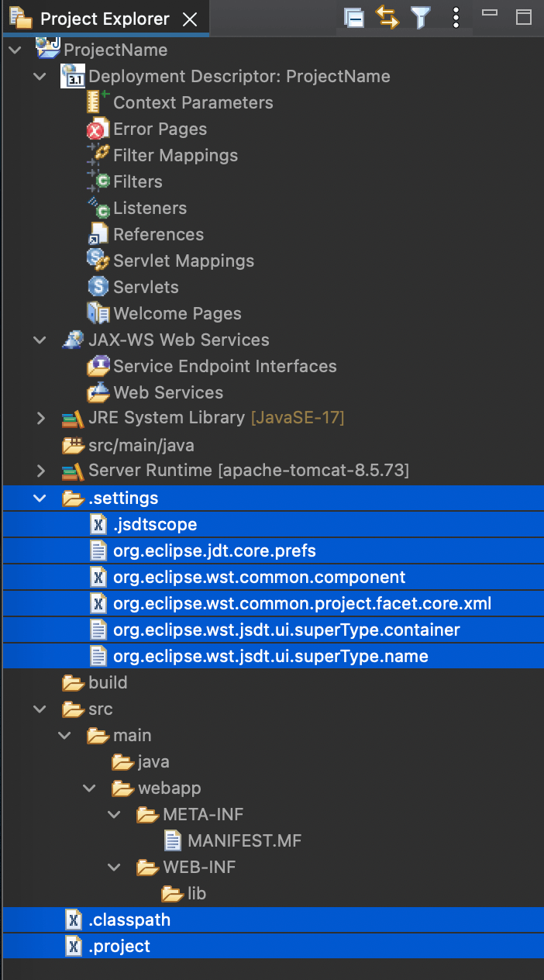Collapse the WEB-INF folder

click(115, 867)
